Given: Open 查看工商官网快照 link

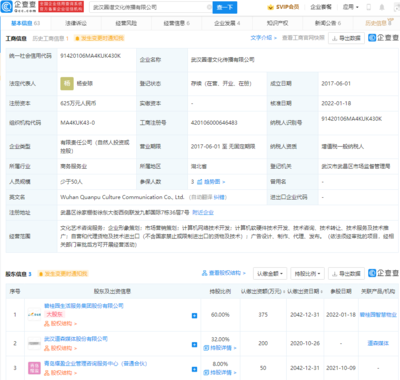Looking at the screenshot, I should (x=303, y=38).
